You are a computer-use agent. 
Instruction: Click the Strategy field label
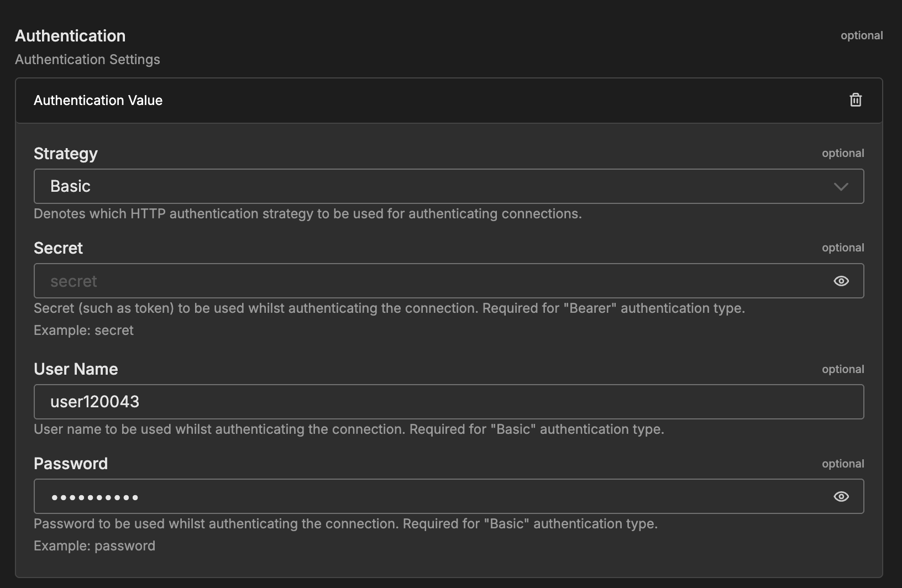66,154
